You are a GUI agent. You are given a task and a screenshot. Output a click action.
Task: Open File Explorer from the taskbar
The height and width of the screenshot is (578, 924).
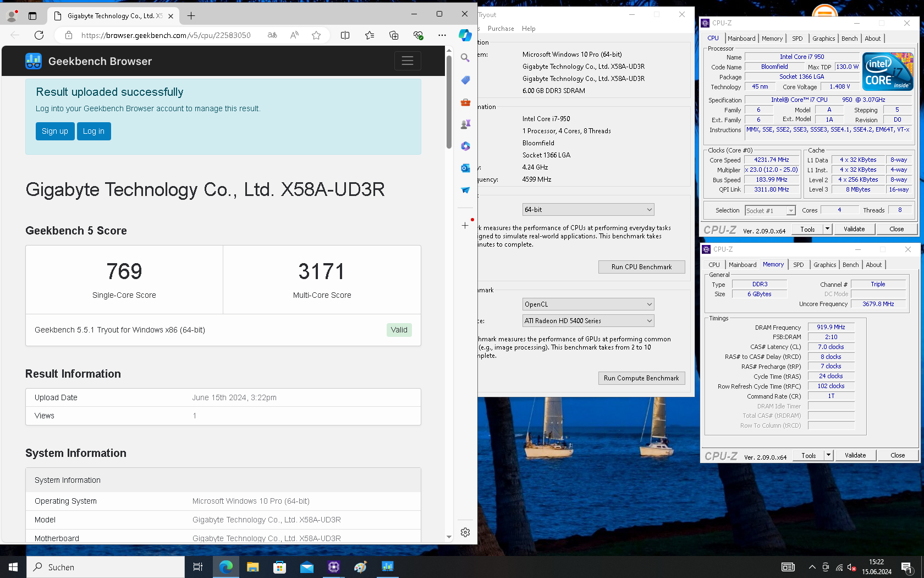pos(252,567)
